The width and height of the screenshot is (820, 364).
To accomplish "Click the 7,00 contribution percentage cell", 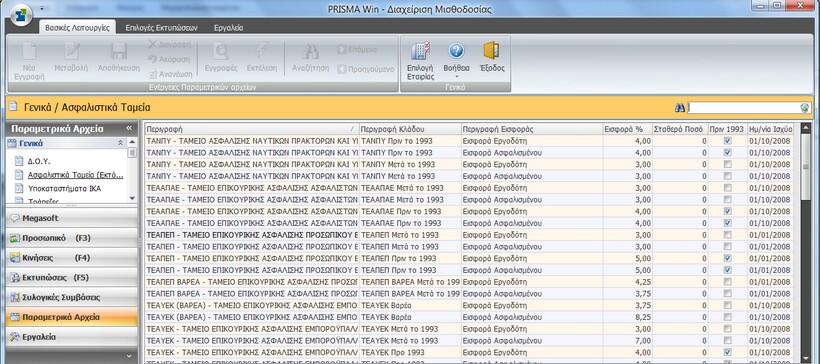I will click(x=627, y=340).
